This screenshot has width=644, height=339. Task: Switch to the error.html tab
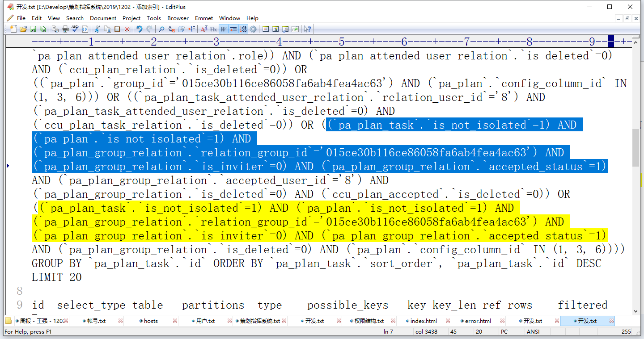tap(478, 321)
